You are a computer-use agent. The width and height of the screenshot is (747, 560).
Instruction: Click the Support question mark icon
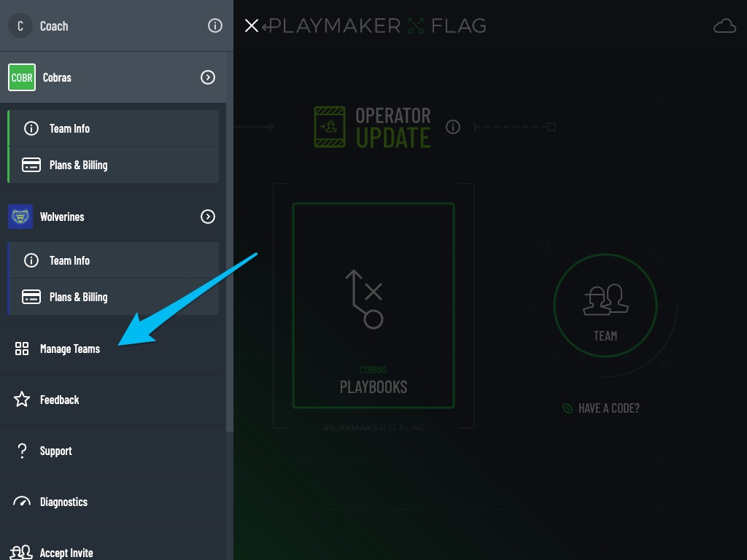(x=22, y=451)
